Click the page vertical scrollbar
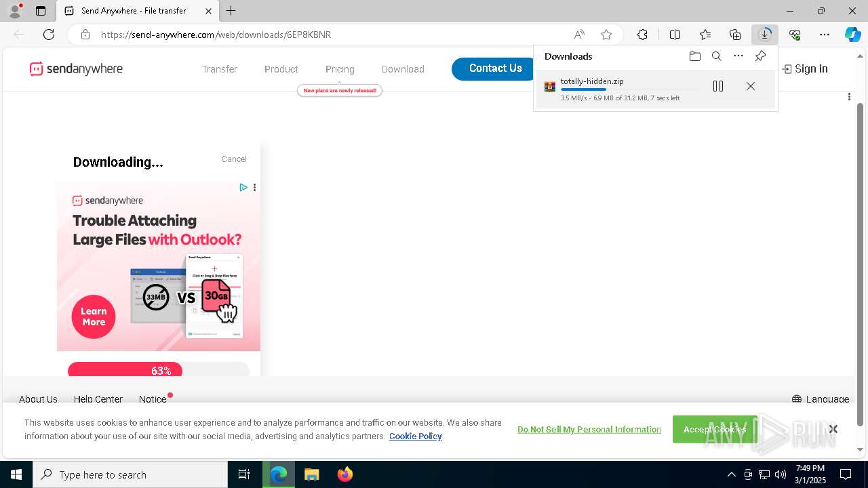The image size is (868, 488). [861, 263]
